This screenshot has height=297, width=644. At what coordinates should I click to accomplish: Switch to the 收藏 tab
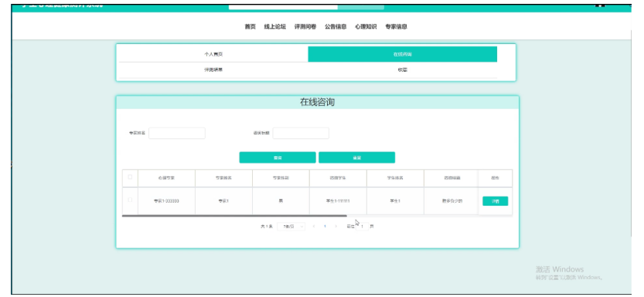[x=403, y=70]
